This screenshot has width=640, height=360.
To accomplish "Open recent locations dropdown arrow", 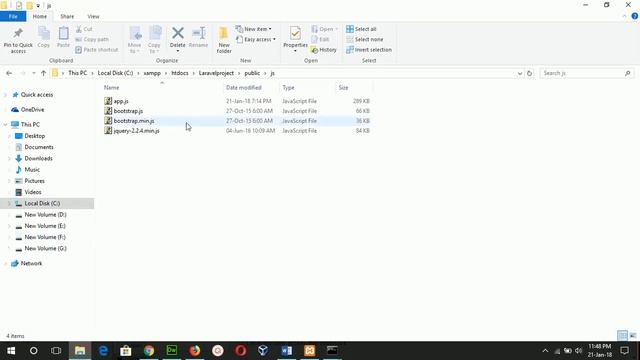I will pos(33,73).
